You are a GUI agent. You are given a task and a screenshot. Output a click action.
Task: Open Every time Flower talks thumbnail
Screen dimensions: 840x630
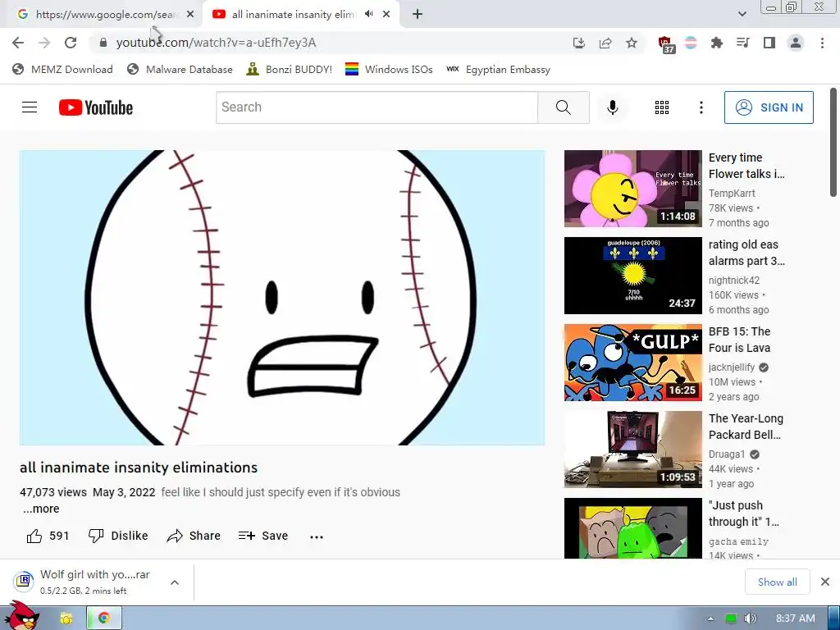pos(632,189)
